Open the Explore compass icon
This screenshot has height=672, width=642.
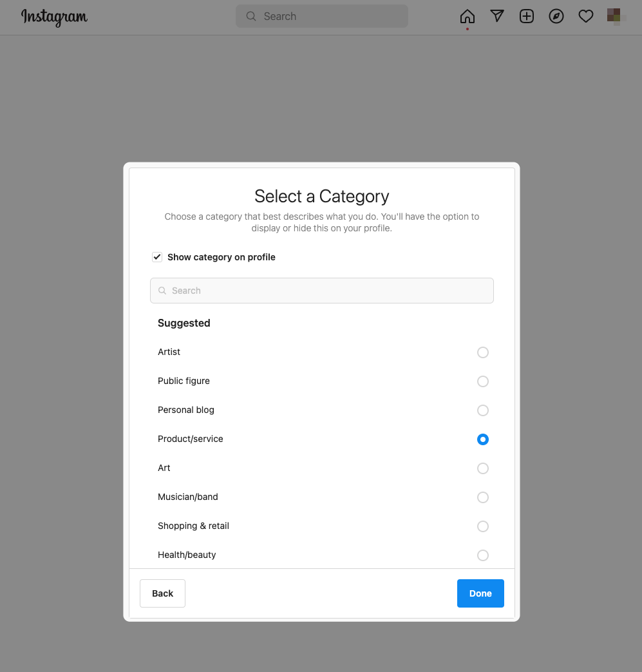coord(556,17)
